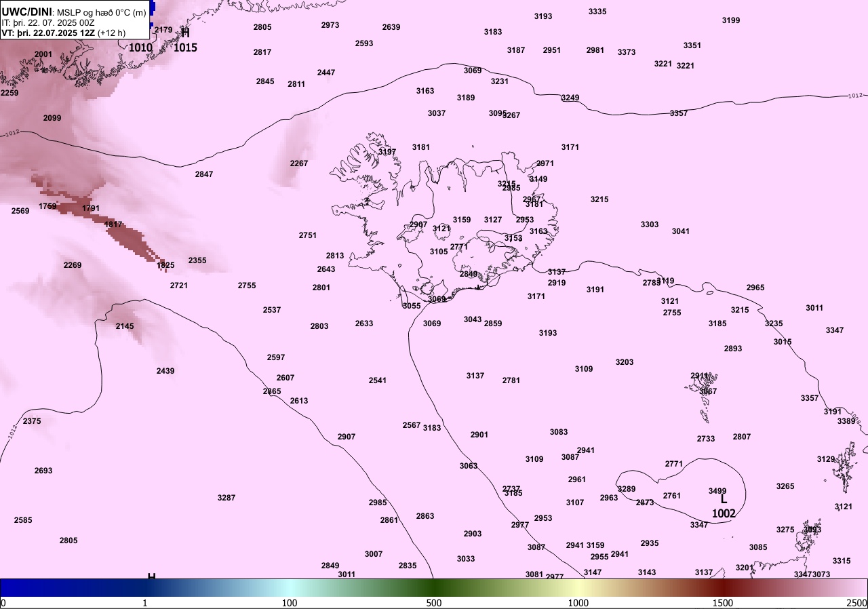
Task: Click the 3351 height value
Action: (x=692, y=45)
